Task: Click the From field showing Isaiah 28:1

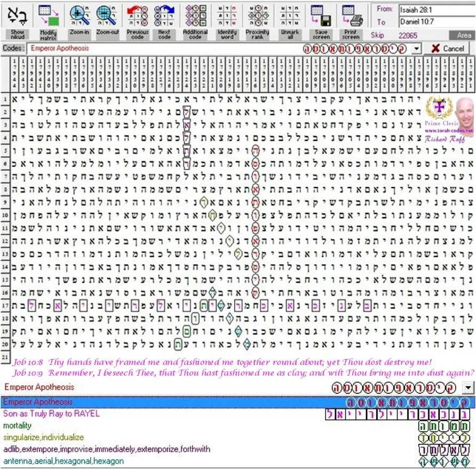Action: 437,10
